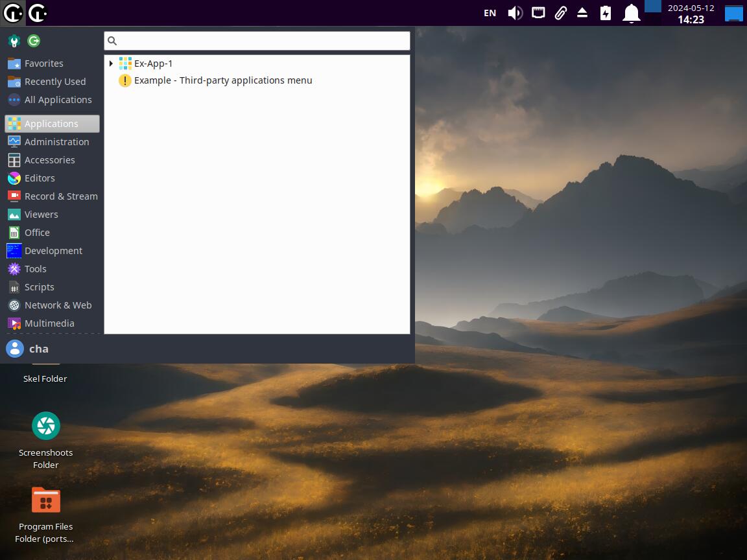This screenshot has width=747, height=560.
Task: Open Network & Web category
Action: click(52, 305)
